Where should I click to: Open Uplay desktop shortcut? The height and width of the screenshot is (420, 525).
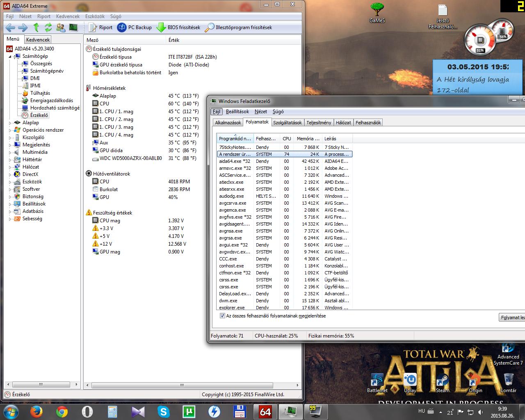[410, 383]
